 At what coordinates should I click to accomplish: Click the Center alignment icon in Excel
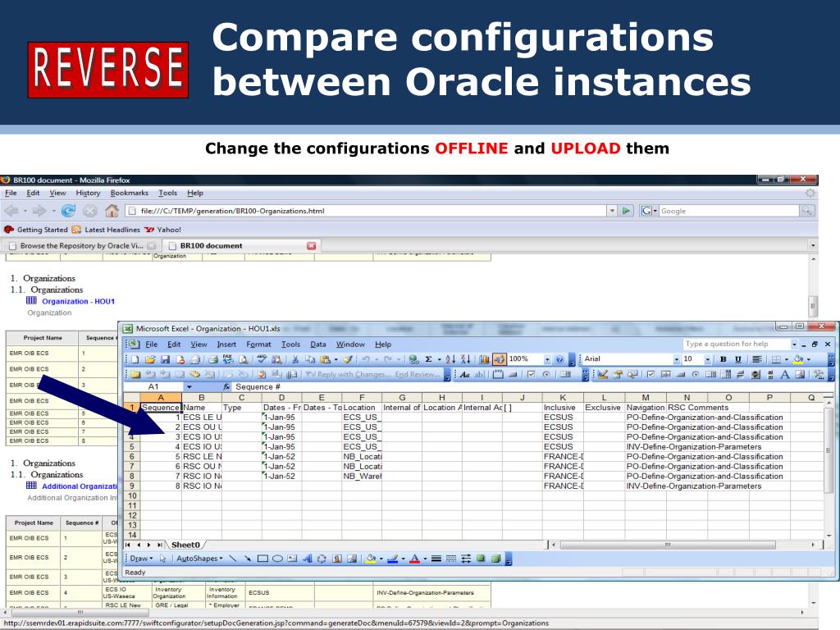click(x=757, y=359)
